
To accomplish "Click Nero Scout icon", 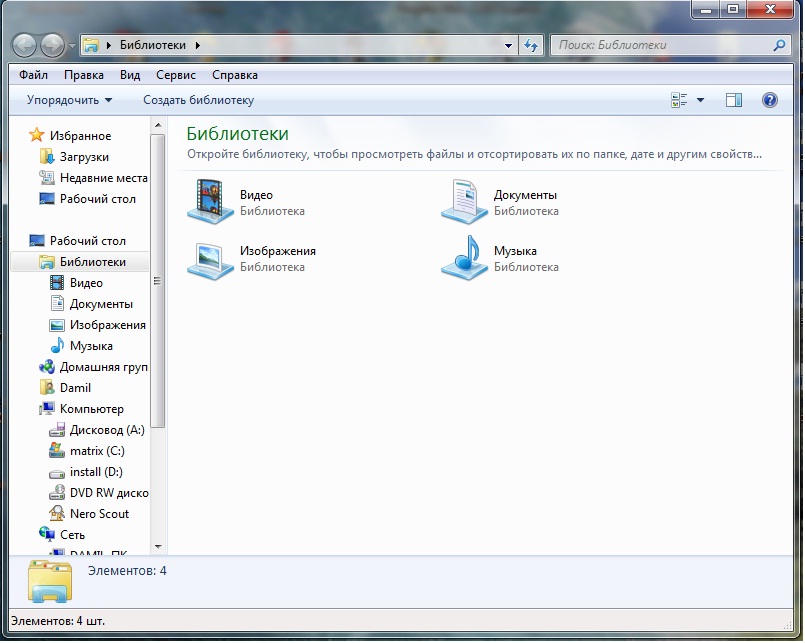I will pos(57,514).
